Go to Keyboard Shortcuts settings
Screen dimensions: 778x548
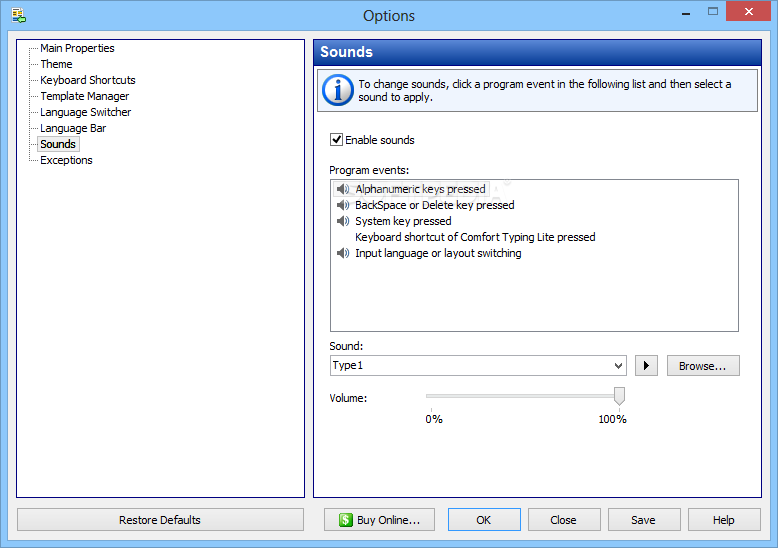click(x=88, y=80)
